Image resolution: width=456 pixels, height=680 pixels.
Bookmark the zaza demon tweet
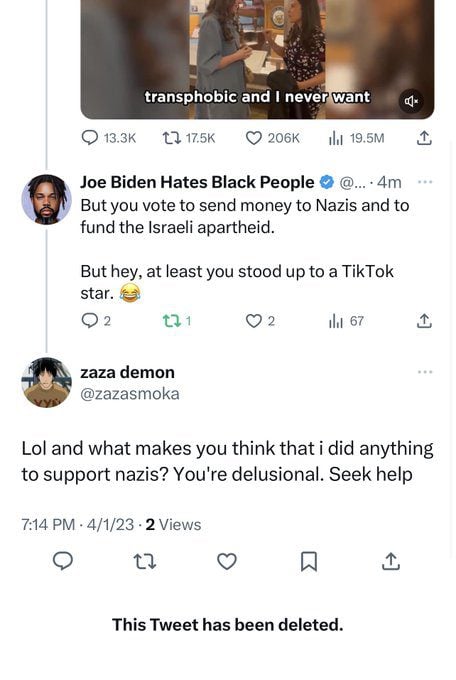point(309,562)
